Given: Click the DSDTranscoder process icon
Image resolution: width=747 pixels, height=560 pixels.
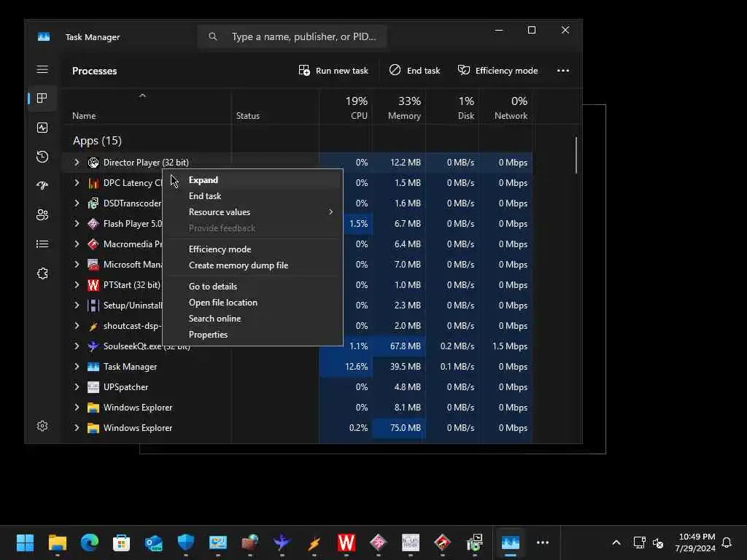Looking at the screenshot, I should coord(93,203).
